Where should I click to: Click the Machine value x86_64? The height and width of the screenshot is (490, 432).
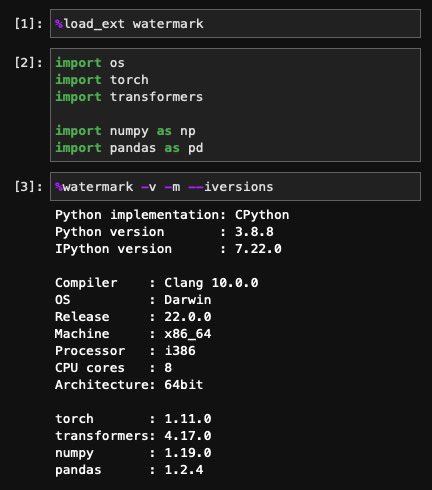188,334
